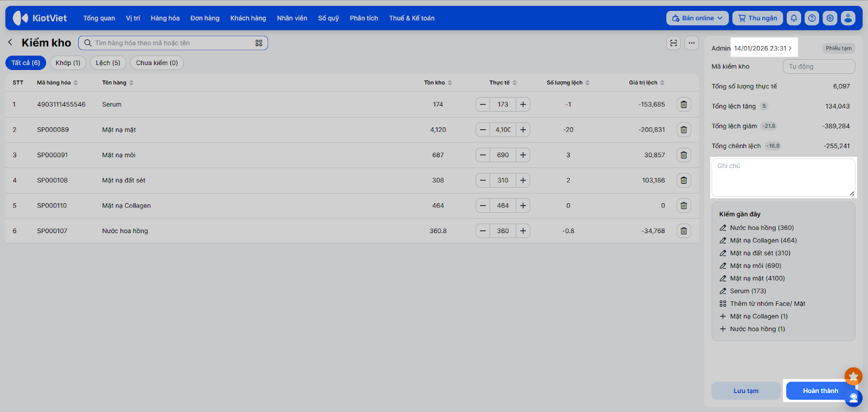Go back using the arrow beside Kiểm kho
The image size is (868, 412).
click(10, 42)
